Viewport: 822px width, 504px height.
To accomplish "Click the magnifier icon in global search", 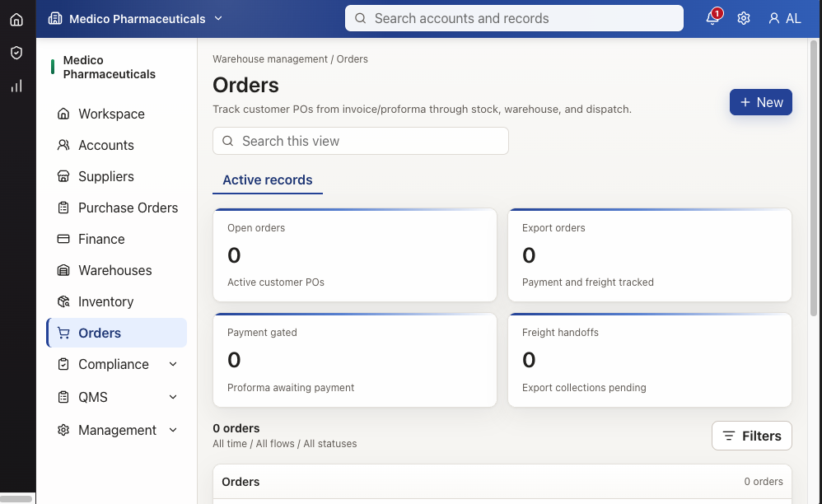I will coord(360,18).
